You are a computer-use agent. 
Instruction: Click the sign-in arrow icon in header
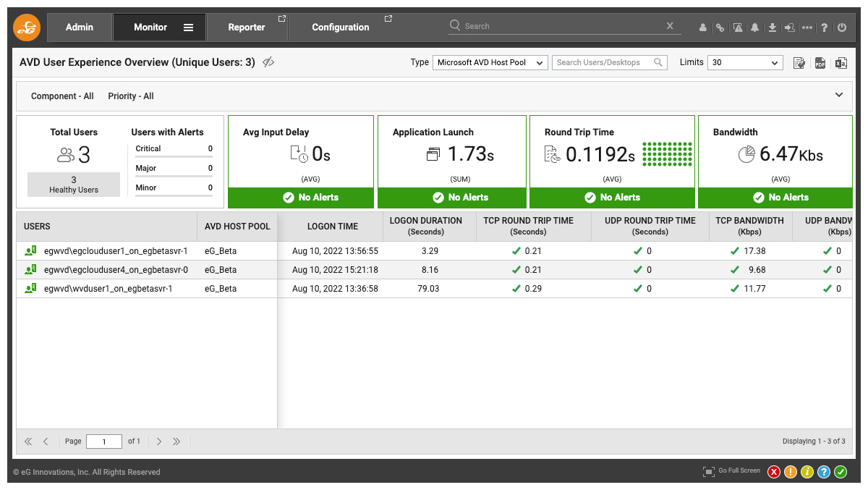click(790, 28)
